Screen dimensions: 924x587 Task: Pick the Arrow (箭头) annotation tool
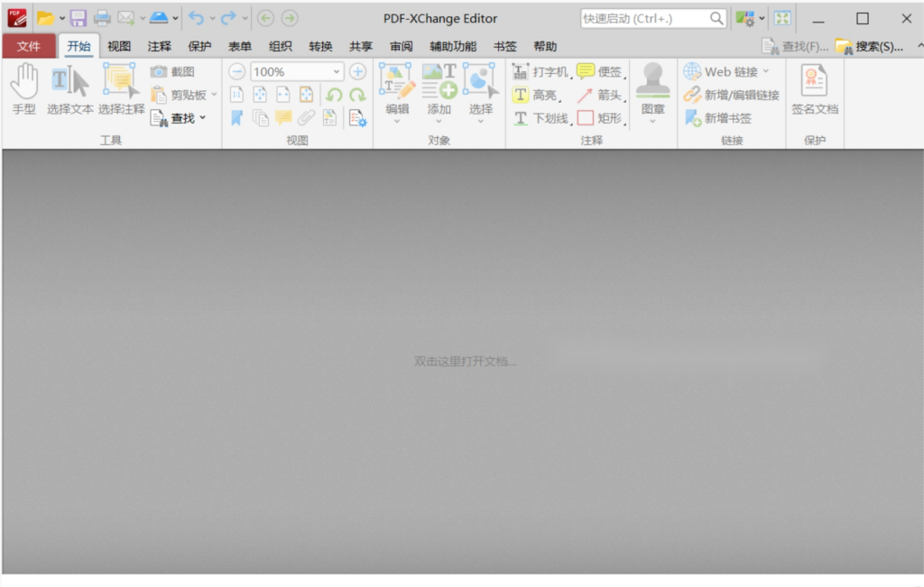click(600, 95)
